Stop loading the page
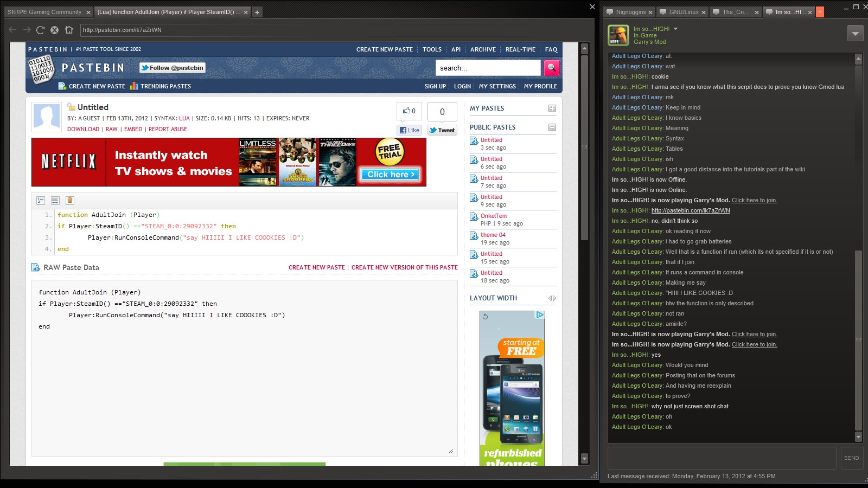The image size is (868, 488). 54,30
